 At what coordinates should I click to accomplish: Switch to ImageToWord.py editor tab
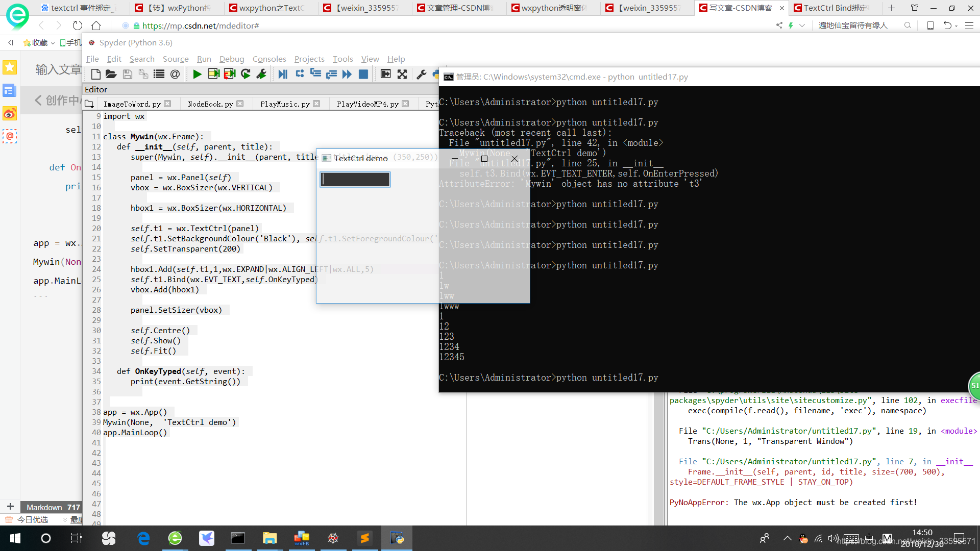[132, 104]
